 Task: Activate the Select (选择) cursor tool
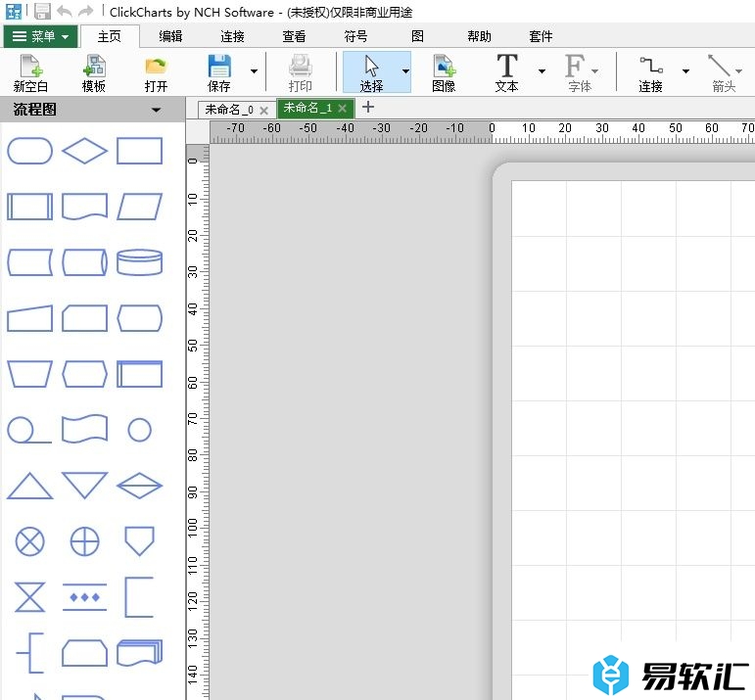tap(371, 72)
